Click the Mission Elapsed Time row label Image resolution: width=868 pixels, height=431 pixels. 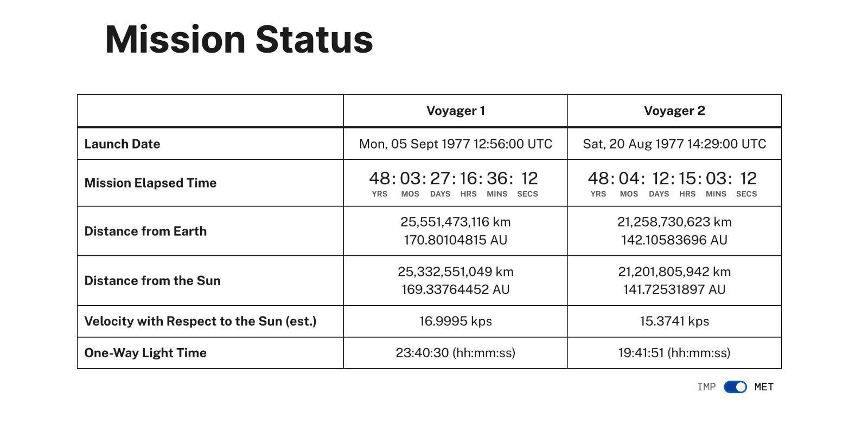click(150, 183)
